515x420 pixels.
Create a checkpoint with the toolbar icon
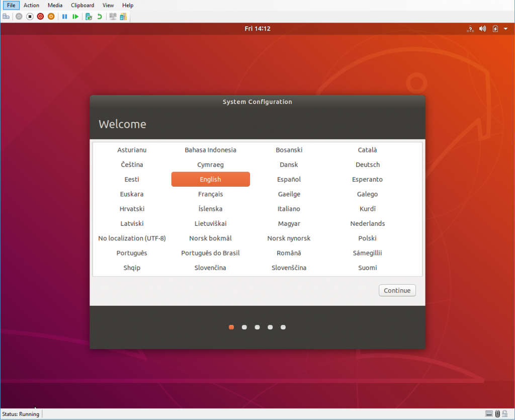(x=89, y=17)
